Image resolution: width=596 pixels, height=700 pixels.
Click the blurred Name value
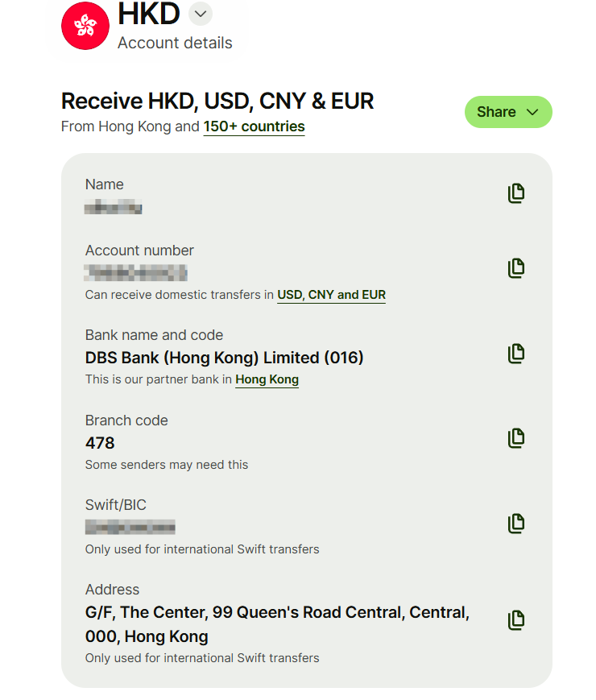click(x=114, y=209)
